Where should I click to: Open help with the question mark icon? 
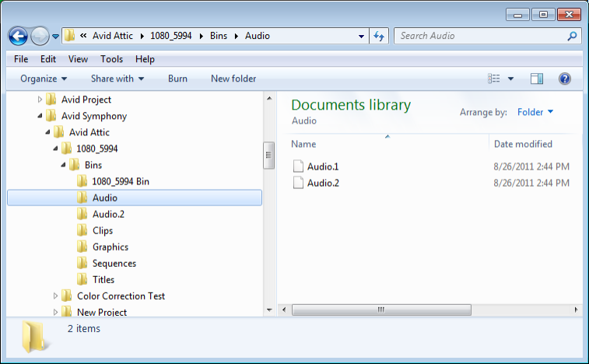pyautogui.click(x=565, y=79)
